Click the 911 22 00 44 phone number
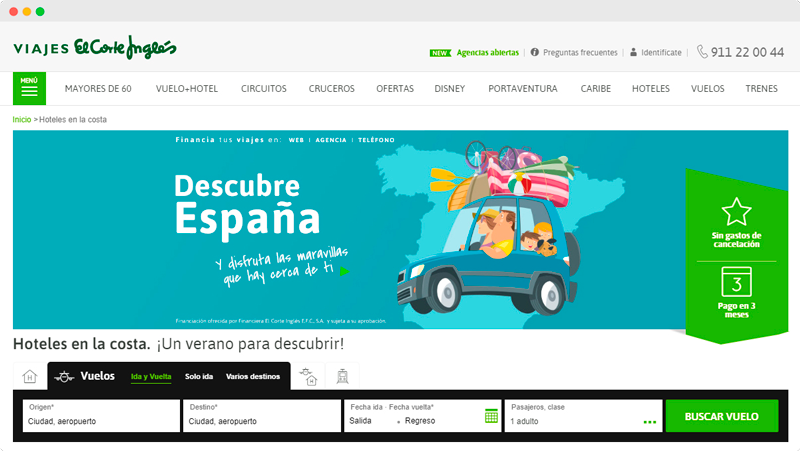Viewport: 800px width, 451px height. (x=747, y=52)
